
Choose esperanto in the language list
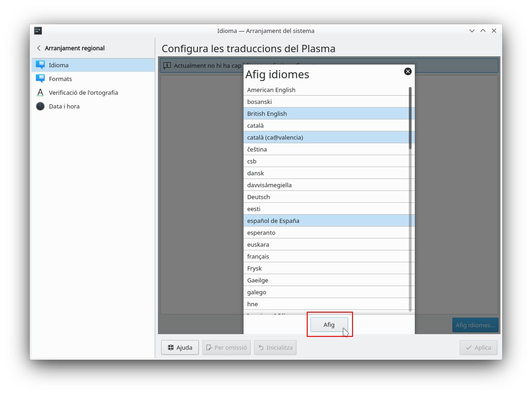point(261,233)
